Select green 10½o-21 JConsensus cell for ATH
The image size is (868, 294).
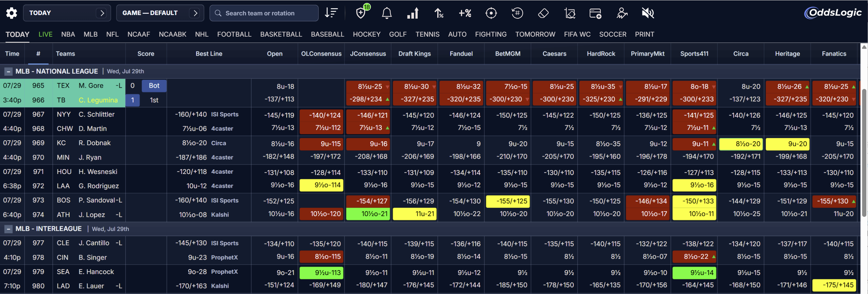368,214
